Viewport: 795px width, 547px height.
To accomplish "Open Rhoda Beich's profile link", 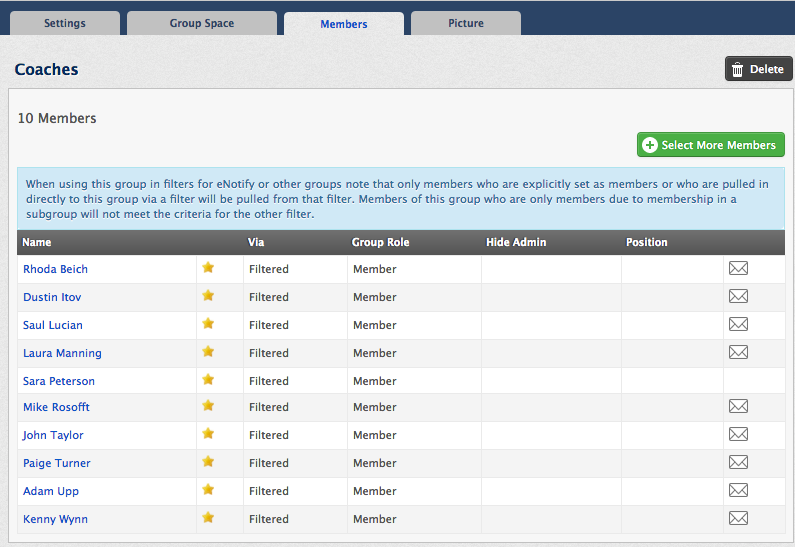I will pos(55,269).
